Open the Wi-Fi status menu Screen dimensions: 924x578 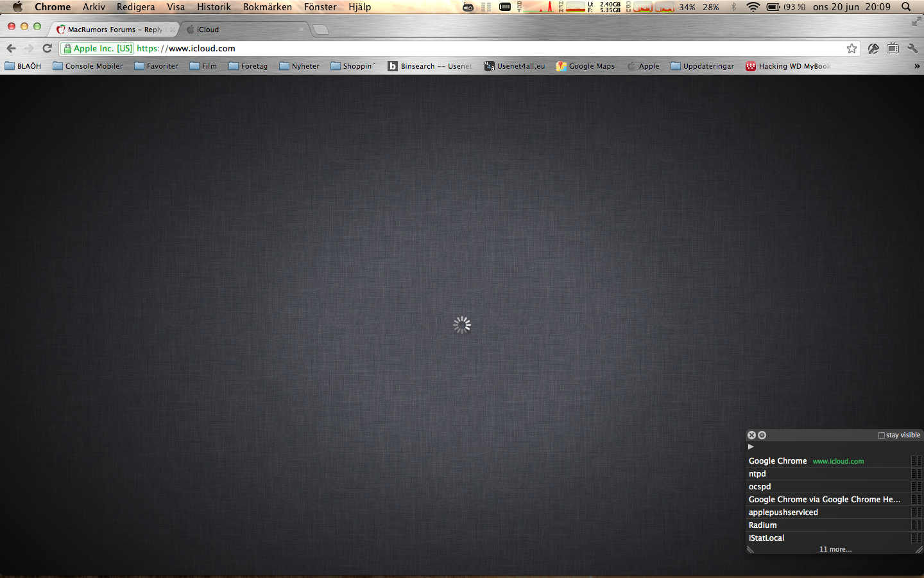pos(753,7)
